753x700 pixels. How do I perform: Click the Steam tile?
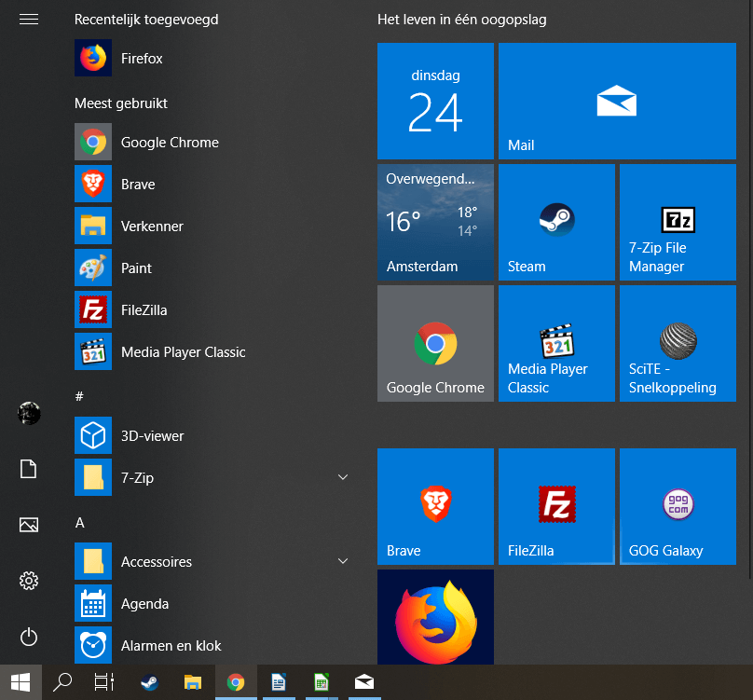click(x=556, y=223)
